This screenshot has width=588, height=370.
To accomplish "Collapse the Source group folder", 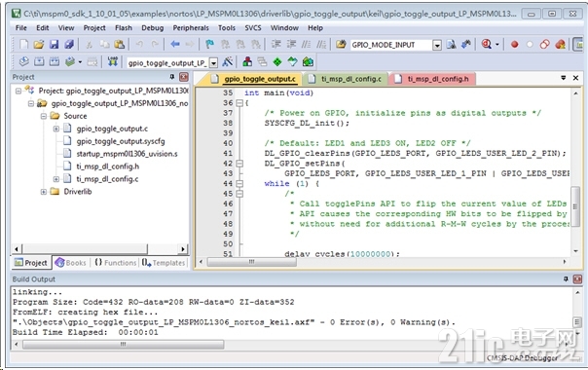I will pyautogui.click(x=44, y=116).
